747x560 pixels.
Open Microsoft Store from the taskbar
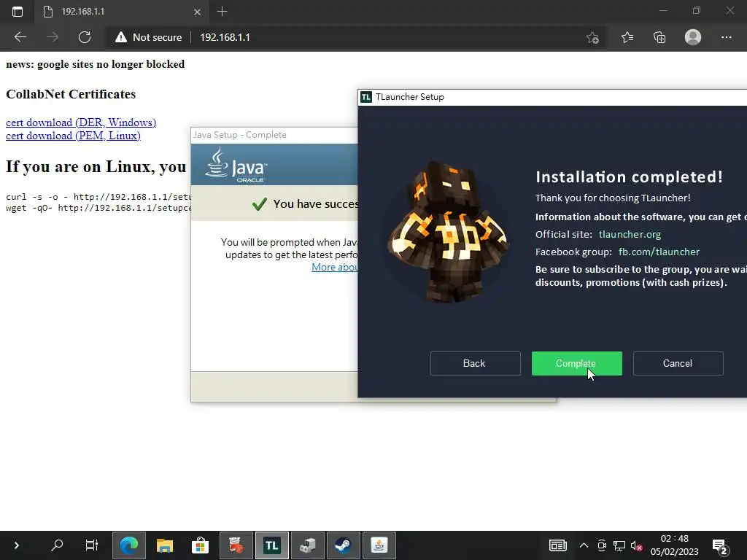[200, 545]
